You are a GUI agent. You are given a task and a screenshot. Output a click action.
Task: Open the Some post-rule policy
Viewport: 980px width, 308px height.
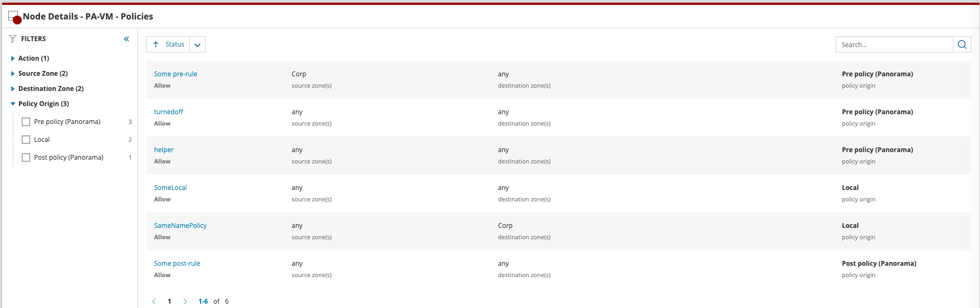pos(177,264)
